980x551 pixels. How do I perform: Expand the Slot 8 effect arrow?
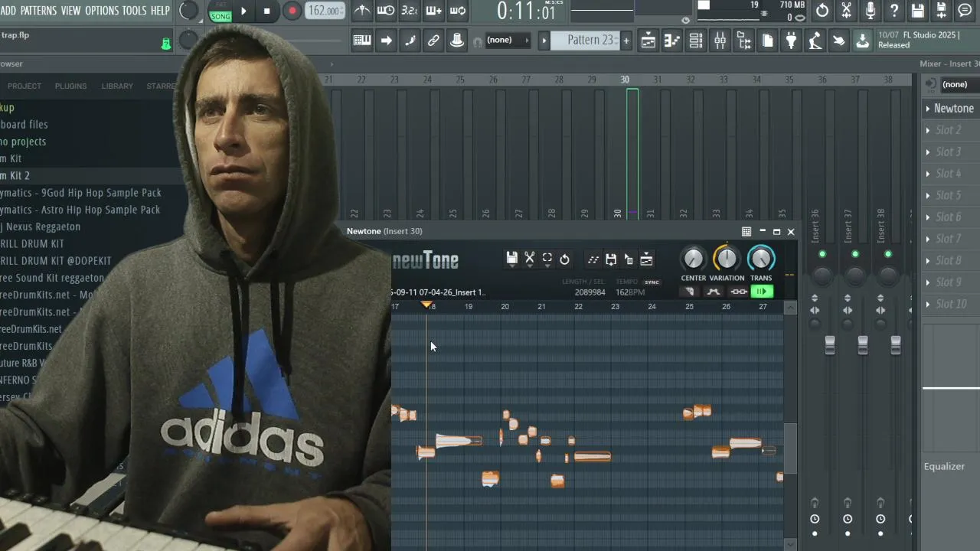click(928, 260)
